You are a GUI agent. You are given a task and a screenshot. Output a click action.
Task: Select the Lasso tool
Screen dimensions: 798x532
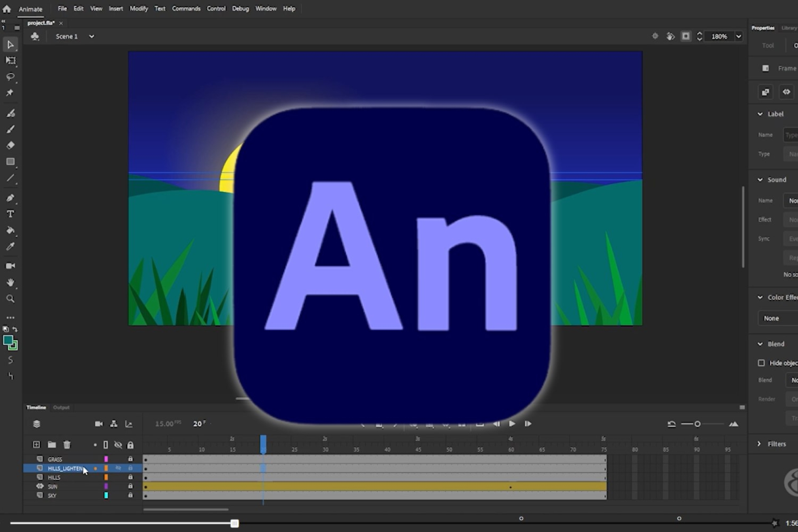click(10, 77)
